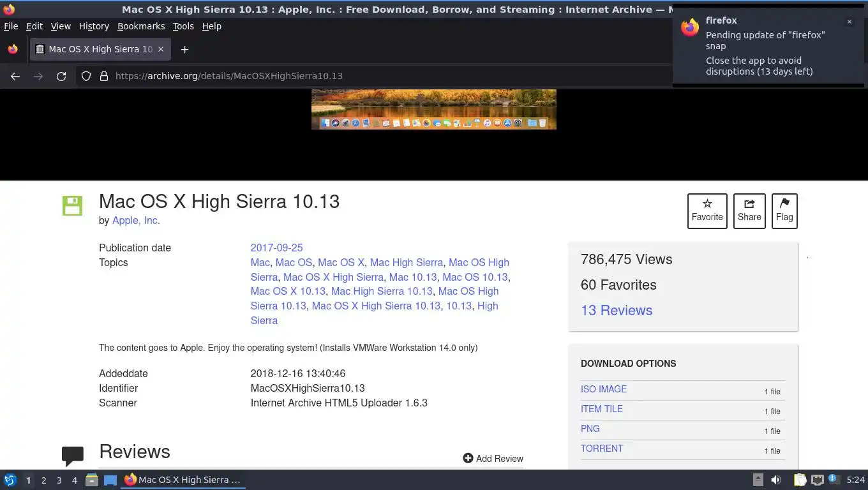The width and height of the screenshot is (868, 490).
Task: Open the Help menu
Action: tap(212, 26)
